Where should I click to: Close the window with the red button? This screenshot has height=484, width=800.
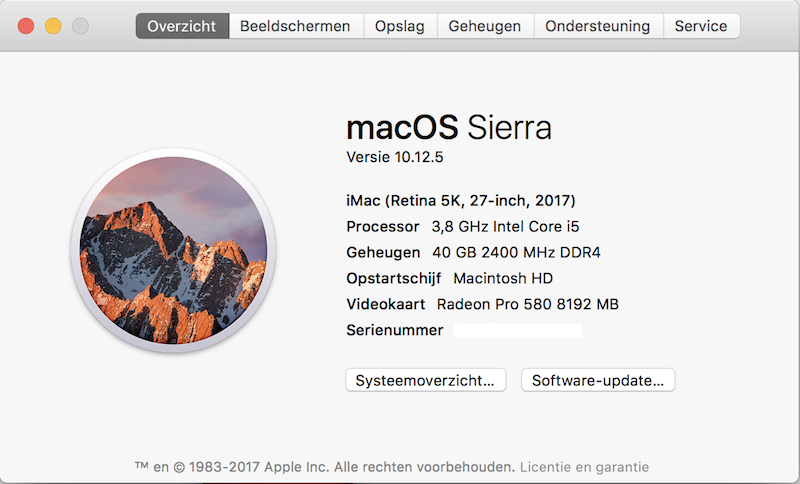click(26, 27)
